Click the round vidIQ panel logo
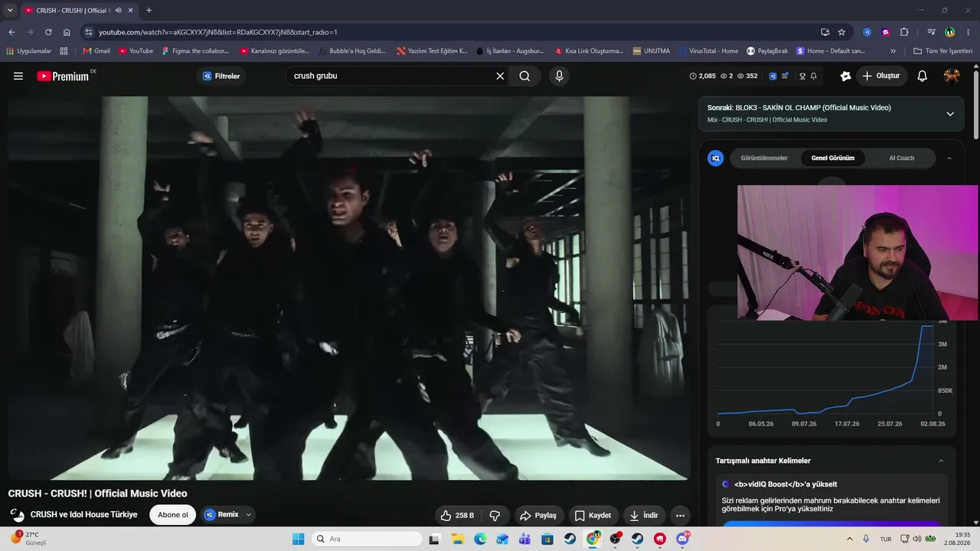980x551 pixels. click(x=716, y=158)
